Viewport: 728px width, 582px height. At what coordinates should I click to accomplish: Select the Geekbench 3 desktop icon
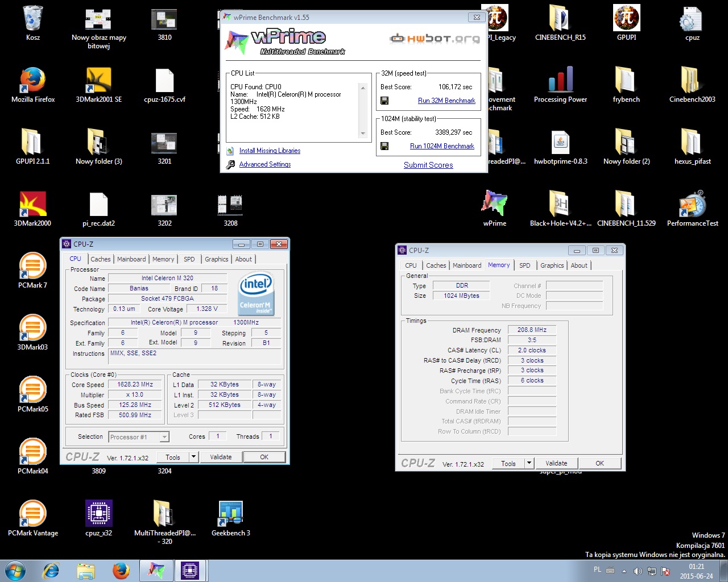(x=231, y=519)
